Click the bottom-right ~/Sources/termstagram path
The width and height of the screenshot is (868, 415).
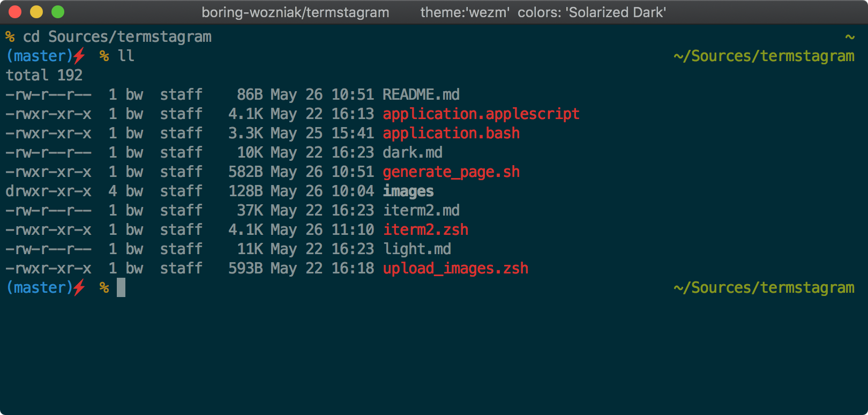[764, 288]
